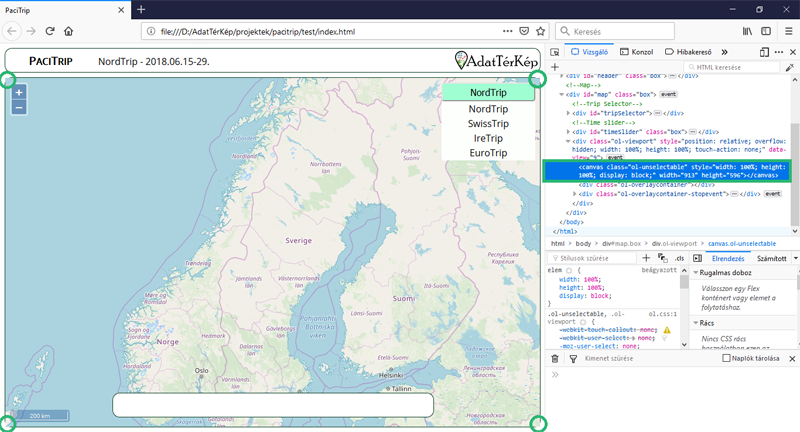Select canvas.ol-unselectable in the breadcrumb

point(742,244)
